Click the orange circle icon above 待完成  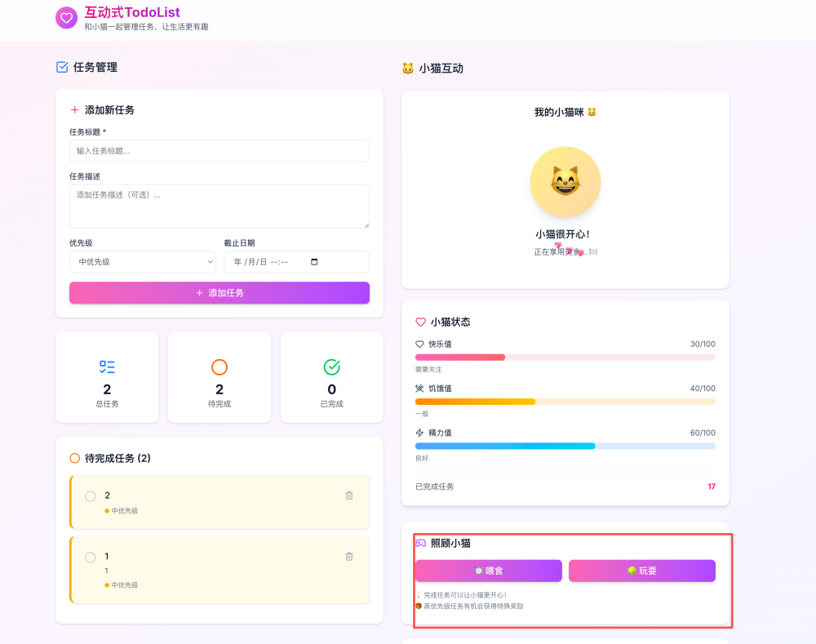(219, 366)
